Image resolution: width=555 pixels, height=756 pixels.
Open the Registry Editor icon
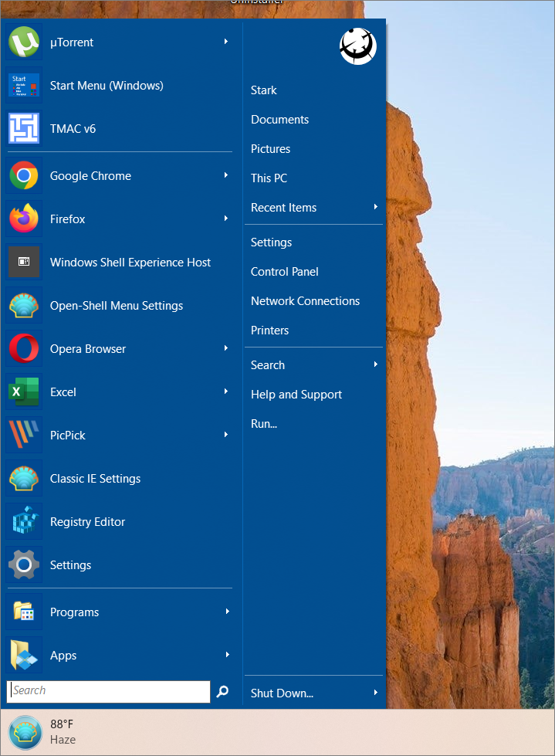tap(24, 522)
